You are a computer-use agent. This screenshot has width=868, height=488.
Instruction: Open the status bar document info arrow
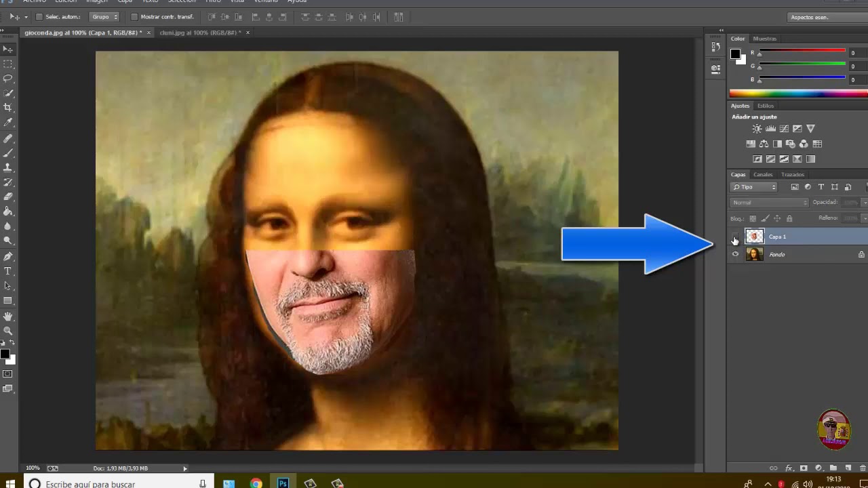(185, 468)
